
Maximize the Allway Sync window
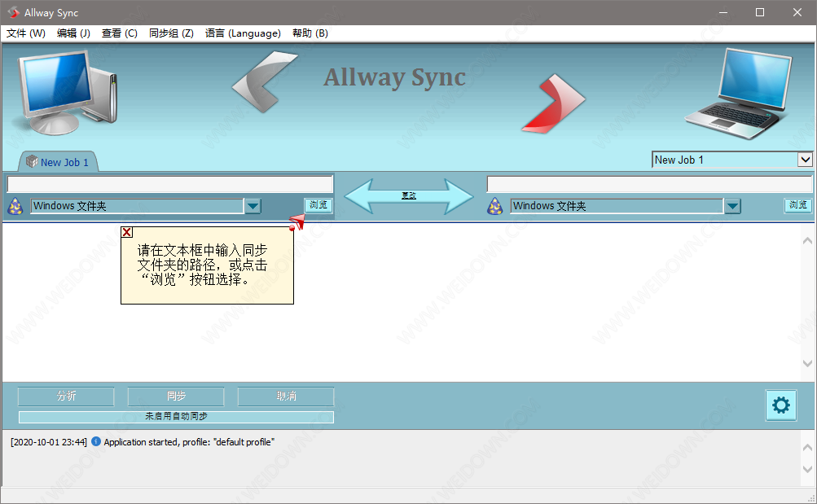[x=760, y=12]
